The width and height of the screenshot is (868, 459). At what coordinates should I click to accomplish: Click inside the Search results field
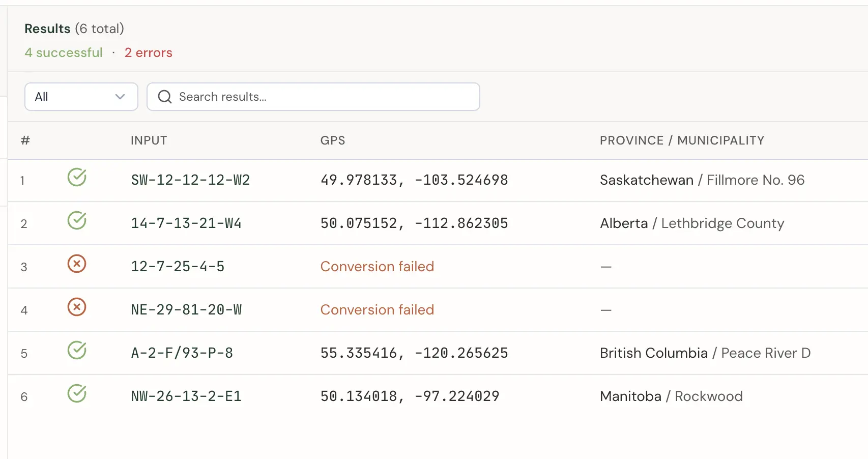click(x=313, y=97)
